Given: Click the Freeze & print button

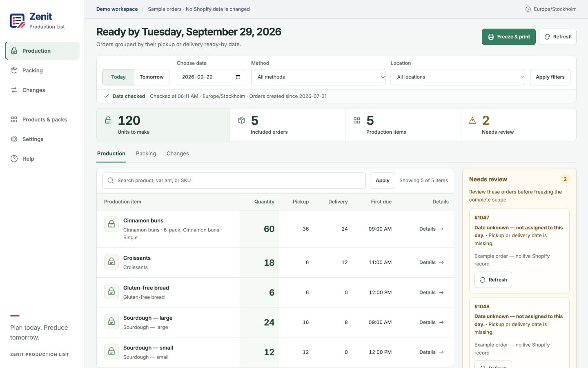Looking at the screenshot, I should click(509, 37).
